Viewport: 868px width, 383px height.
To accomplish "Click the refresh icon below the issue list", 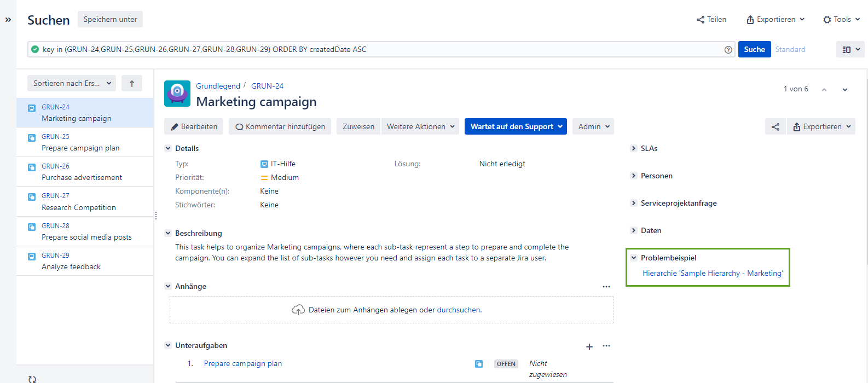I will (x=32, y=379).
